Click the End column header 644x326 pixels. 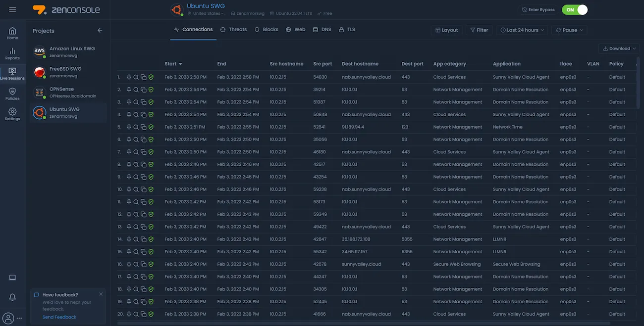[221, 64]
